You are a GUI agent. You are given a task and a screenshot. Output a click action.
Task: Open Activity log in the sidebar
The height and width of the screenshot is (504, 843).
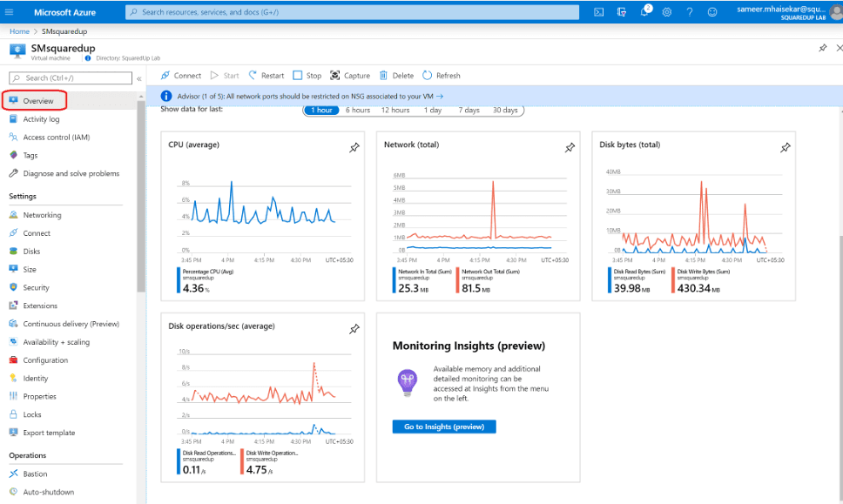point(41,119)
